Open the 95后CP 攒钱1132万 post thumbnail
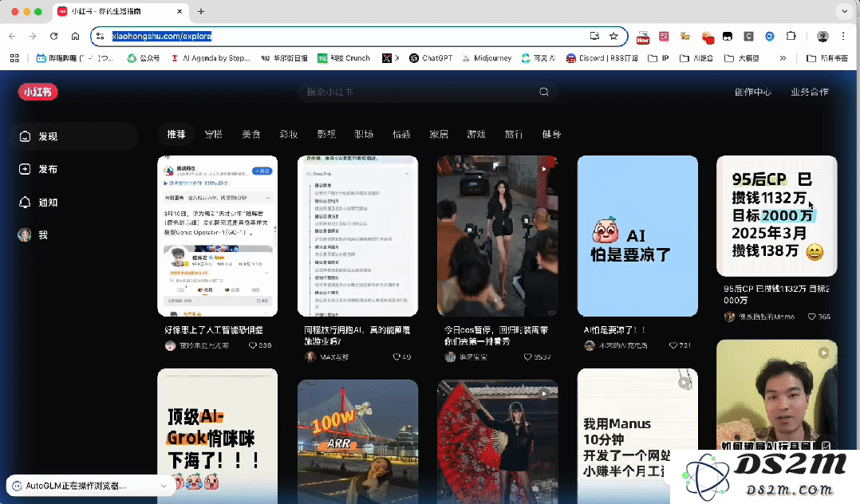The width and height of the screenshot is (860, 504). point(777,216)
